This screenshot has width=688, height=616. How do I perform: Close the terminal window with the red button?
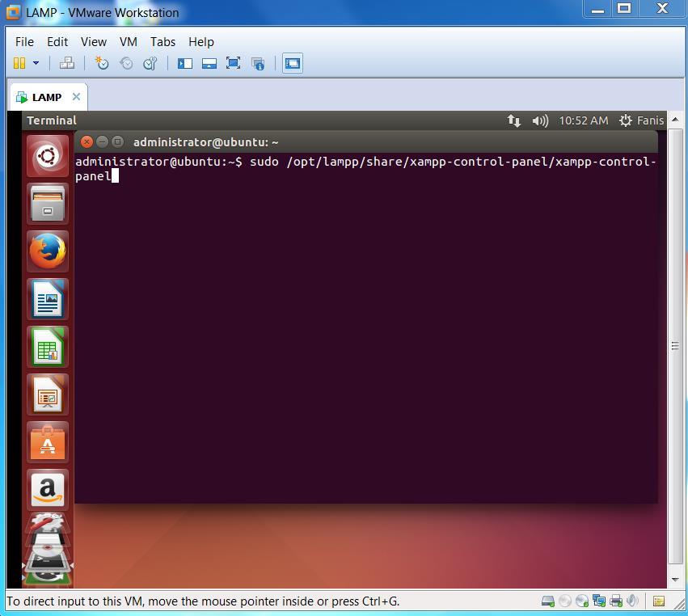(87, 141)
